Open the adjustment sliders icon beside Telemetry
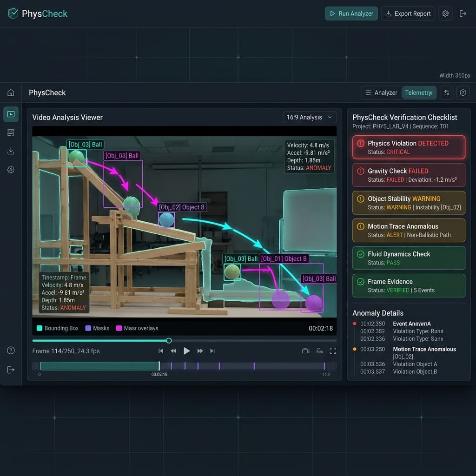Image resolution: width=476 pixels, height=476 pixels. pos(446,93)
